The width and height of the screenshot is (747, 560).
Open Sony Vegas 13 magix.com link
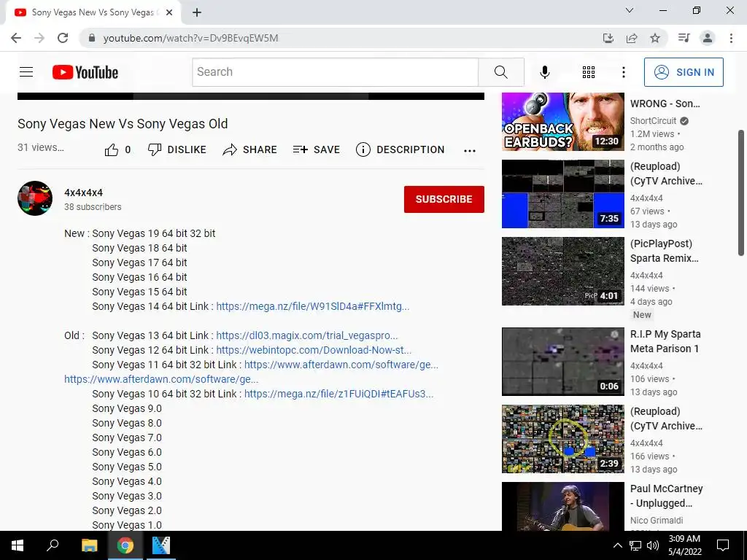[x=307, y=335]
